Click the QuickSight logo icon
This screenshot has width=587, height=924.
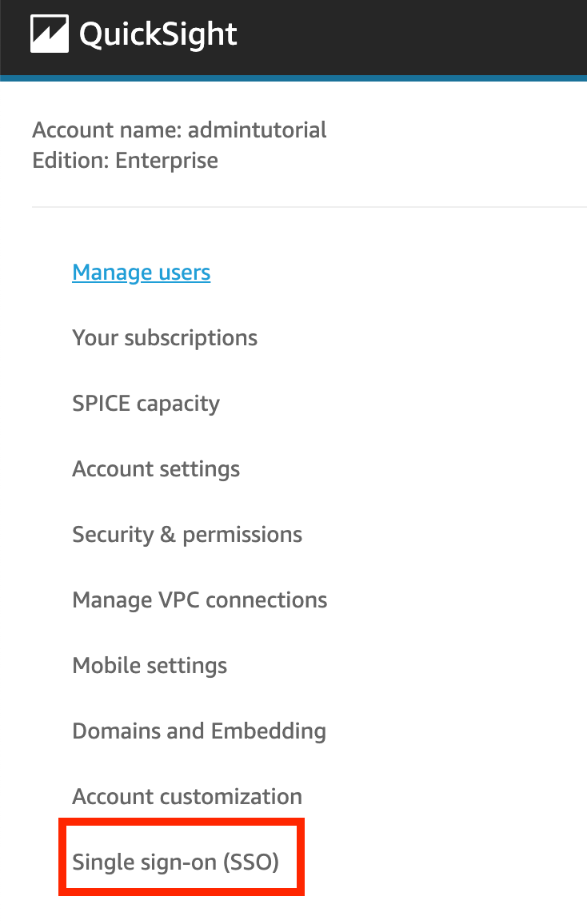50,34
